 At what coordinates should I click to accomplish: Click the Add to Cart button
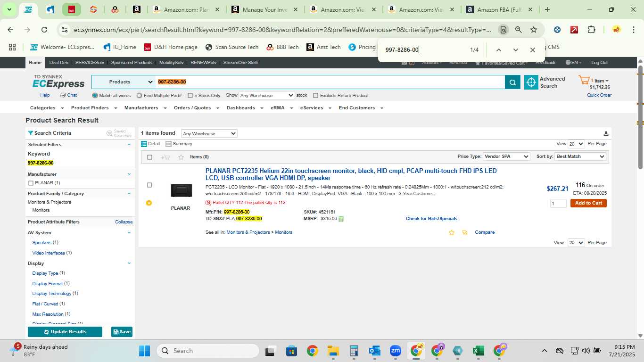588,203
